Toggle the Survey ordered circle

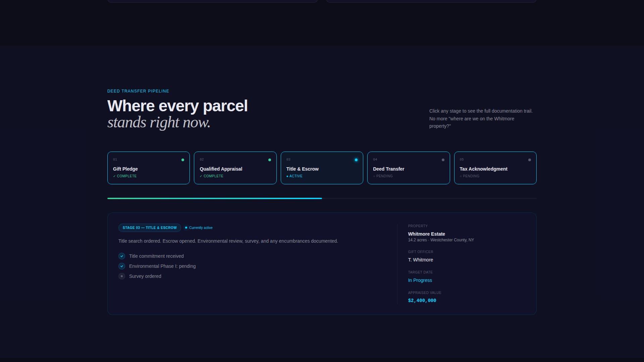[122, 276]
